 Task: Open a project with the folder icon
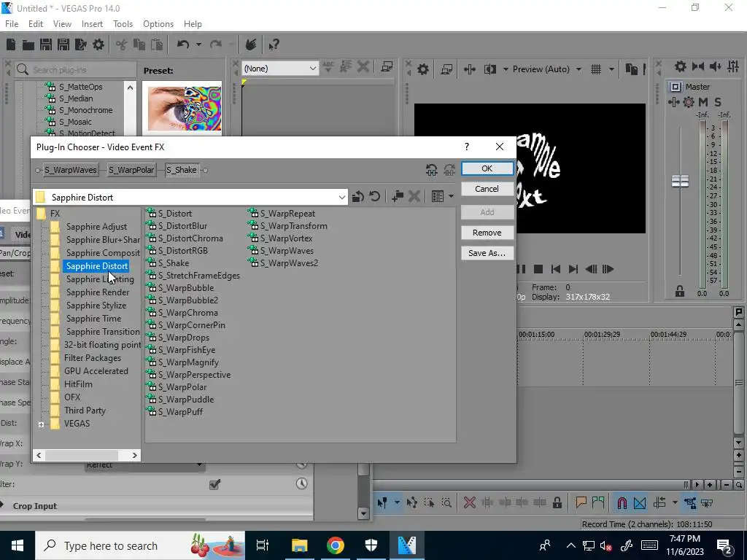tap(28, 44)
